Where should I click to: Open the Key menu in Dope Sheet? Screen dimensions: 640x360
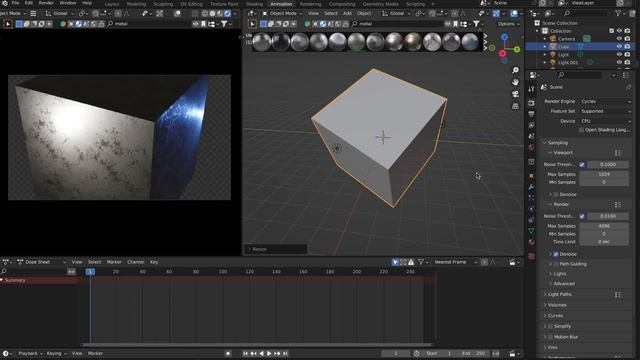(154, 262)
